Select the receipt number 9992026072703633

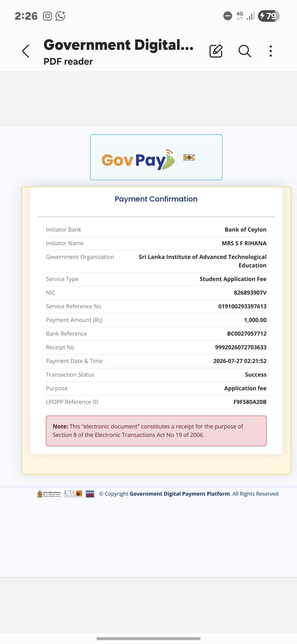(x=241, y=347)
